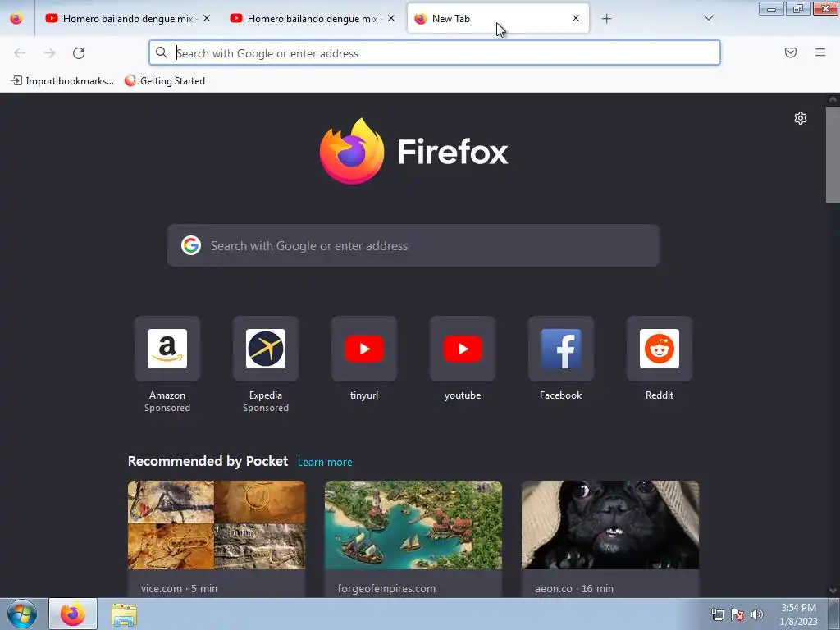Image resolution: width=840 pixels, height=630 pixels.
Task: Click the vice.com · 5 min text
Action: point(179,588)
